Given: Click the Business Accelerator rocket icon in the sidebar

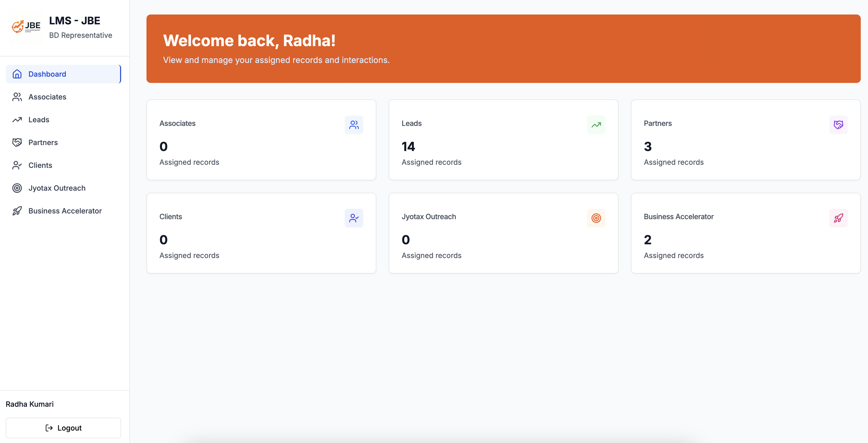Looking at the screenshot, I should tap(17, 211).
